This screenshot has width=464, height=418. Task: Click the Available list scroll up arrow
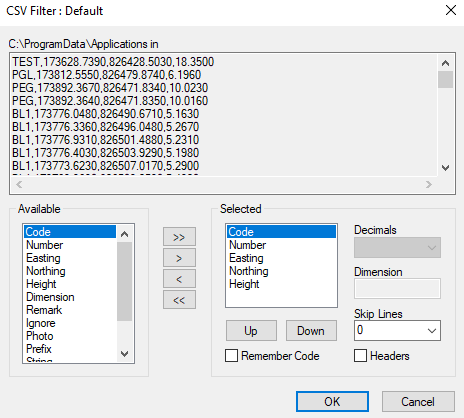[x=125, y=234]
